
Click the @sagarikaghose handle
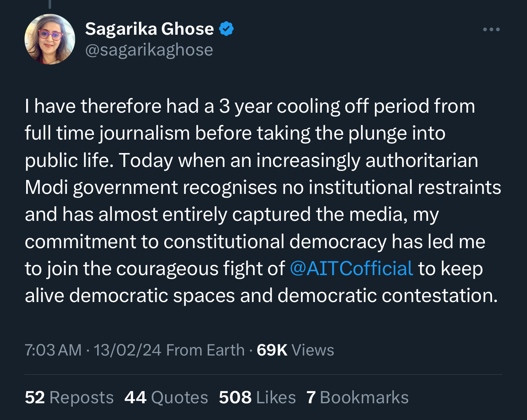149,50
